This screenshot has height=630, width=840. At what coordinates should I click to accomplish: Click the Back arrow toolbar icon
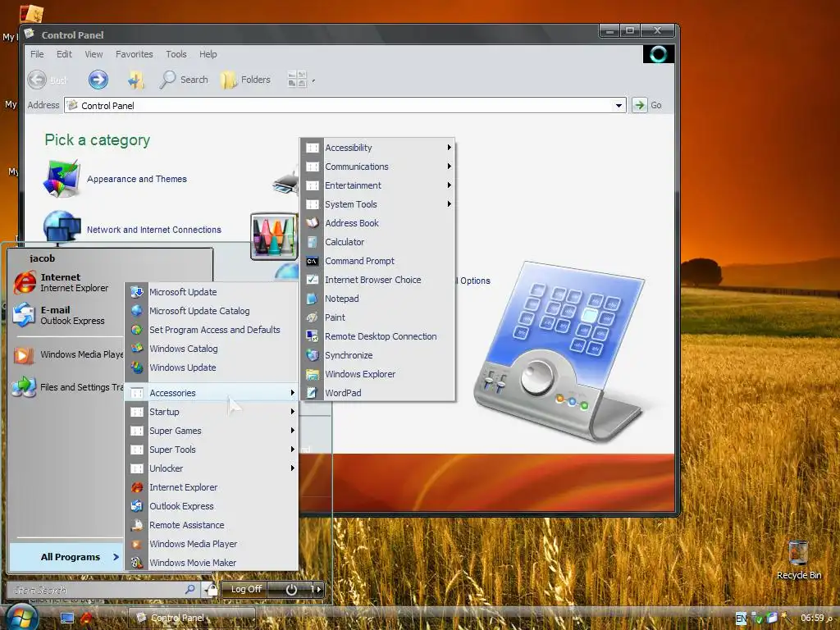(37, 80)
